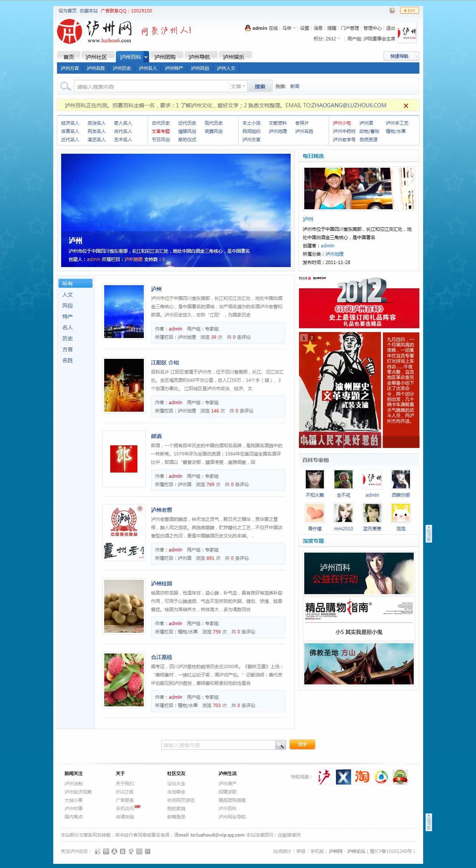Click the bottom search input field
This screenshot has height=868, width=476.
[218, 745]
